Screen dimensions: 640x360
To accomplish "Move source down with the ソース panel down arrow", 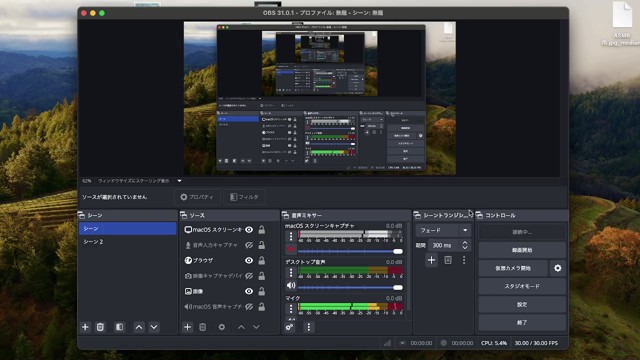I will pos(256,327).
